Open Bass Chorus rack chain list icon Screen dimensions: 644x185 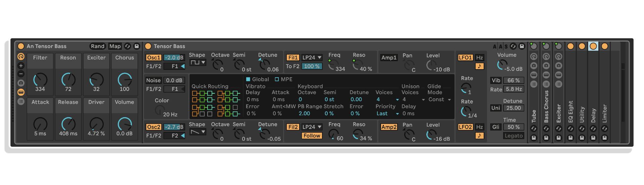546,84
